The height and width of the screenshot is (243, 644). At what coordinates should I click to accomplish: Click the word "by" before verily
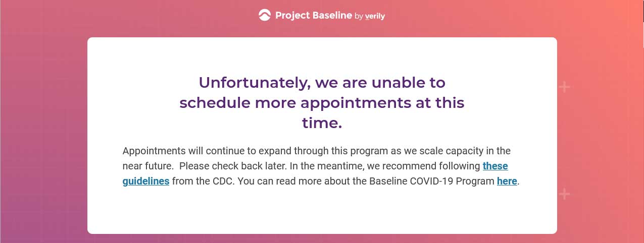pos(359,17)
